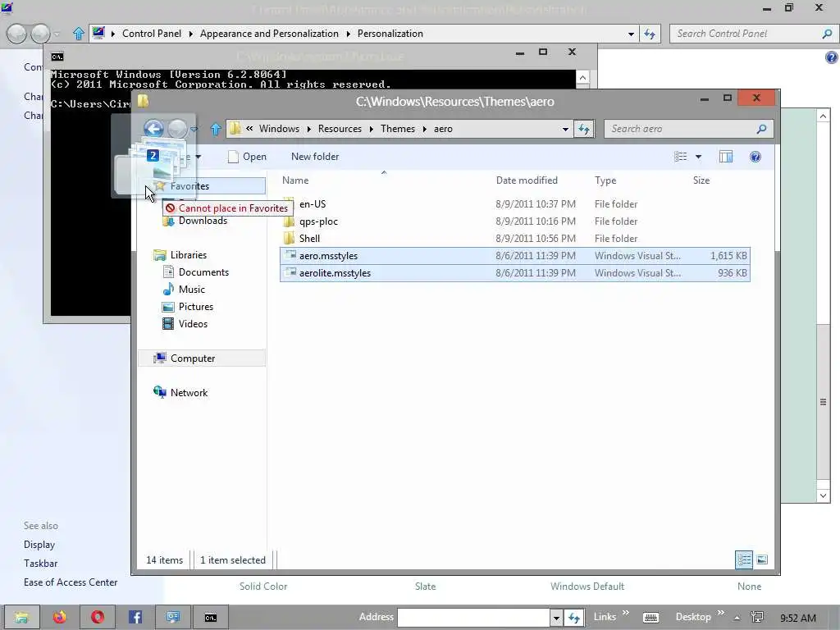Click the Control Panel help icon
Screen dimensions: 840x630
pos(831,57)
